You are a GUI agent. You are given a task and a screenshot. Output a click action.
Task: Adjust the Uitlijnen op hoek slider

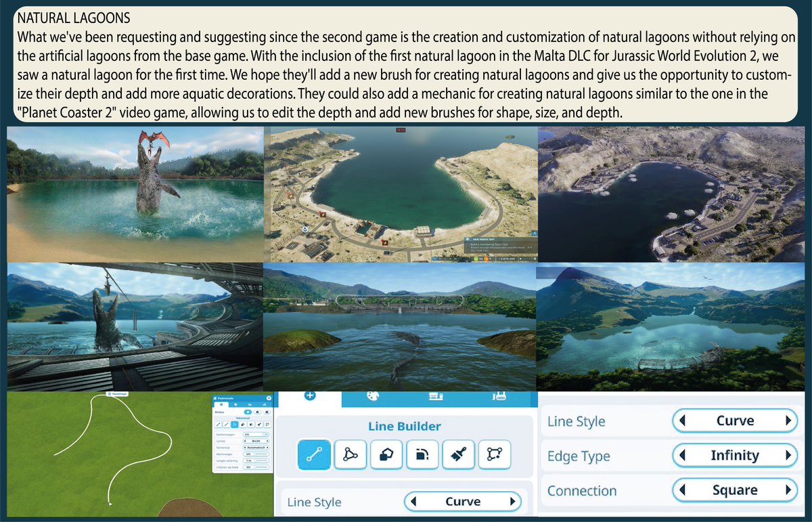(x=256, y=467)
